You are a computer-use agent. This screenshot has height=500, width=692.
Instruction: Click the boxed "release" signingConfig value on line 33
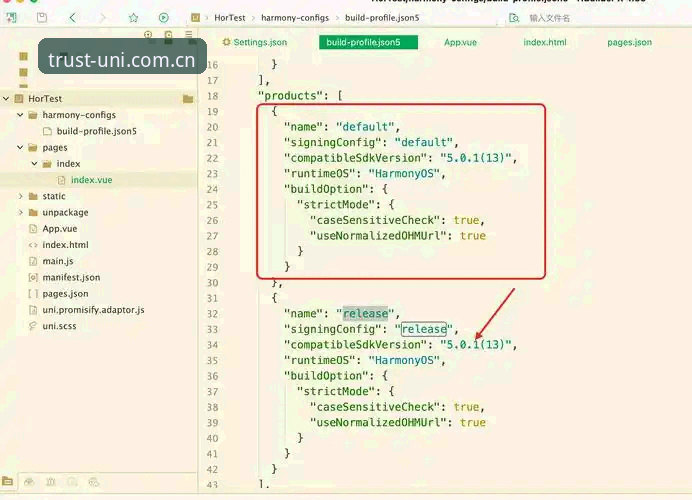tap(424, 329)
